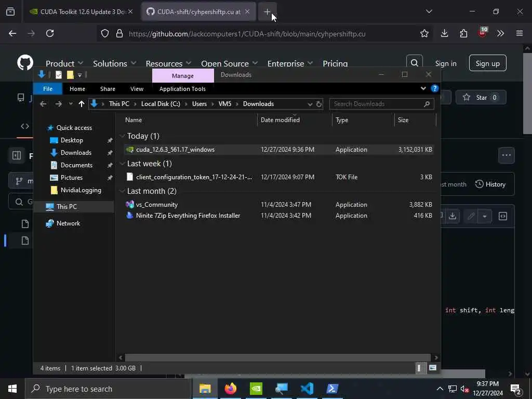Collapse the Last week (1) group
Viewport: 532px width, 399px height.
[122, 164]
